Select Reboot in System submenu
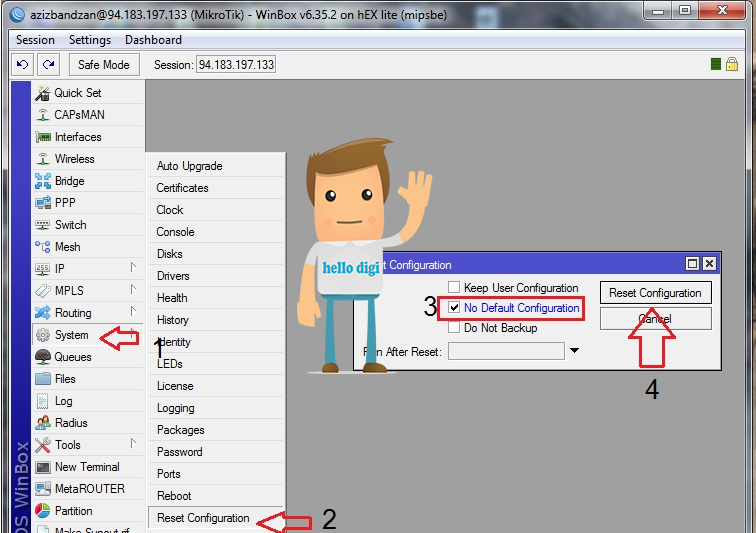The image size is (756, 533). pyautogui.click(x=216, y=496)
